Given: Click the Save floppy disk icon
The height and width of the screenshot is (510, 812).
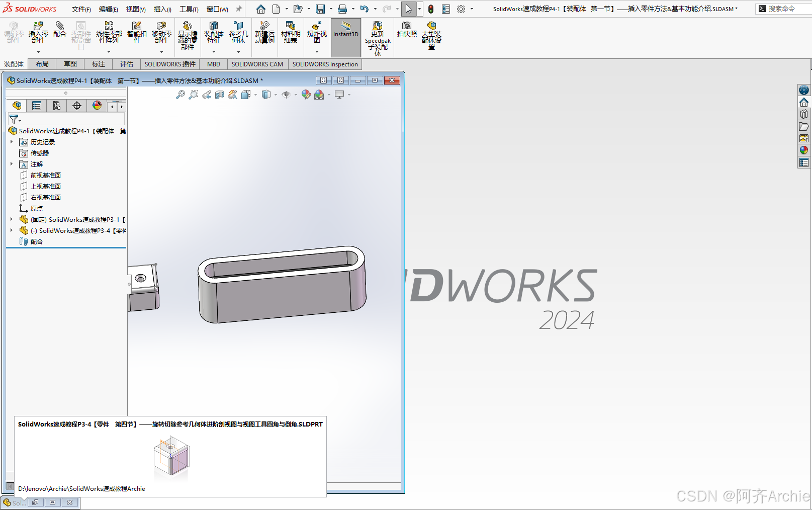Looking at the screenshot, I should click(320, 9).
